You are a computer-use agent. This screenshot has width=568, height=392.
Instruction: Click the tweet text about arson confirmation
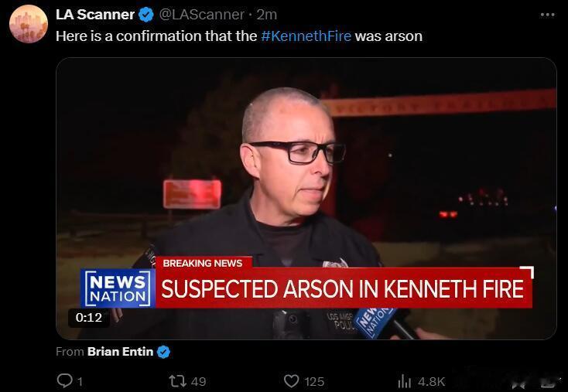pyautogui.click(x=239, y=36)
